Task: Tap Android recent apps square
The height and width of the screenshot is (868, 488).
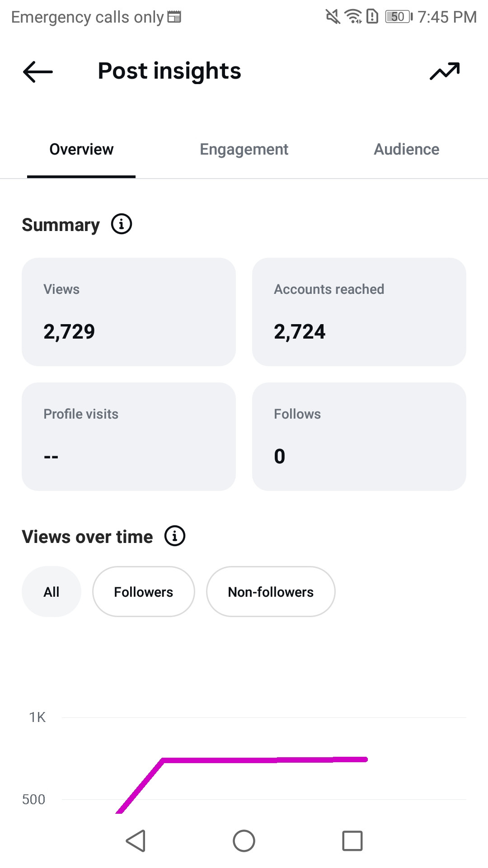Action: [352, 841]
